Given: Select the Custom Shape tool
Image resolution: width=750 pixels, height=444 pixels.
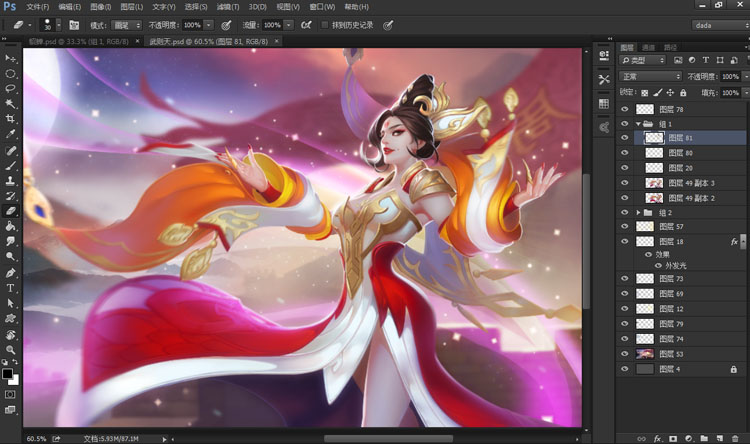Looking at the screenshot, I should (10, 318).
